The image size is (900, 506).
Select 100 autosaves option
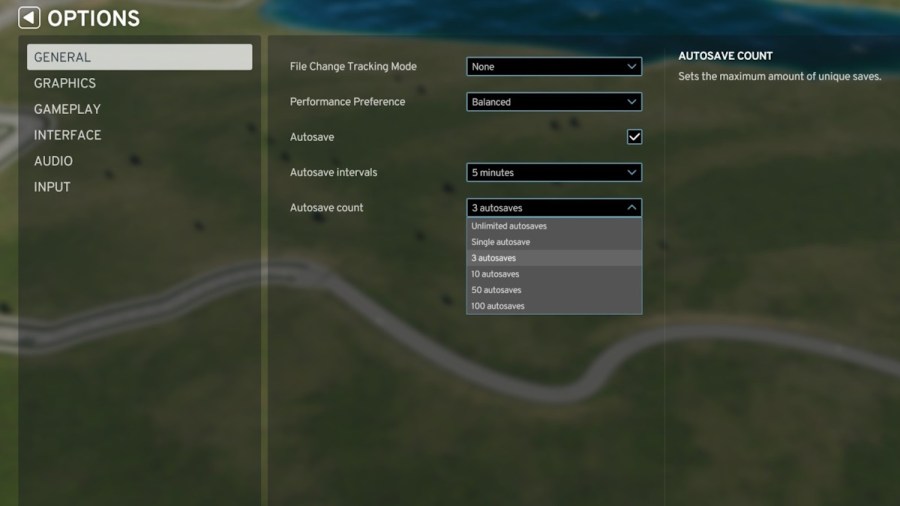[x=554, y=306]
